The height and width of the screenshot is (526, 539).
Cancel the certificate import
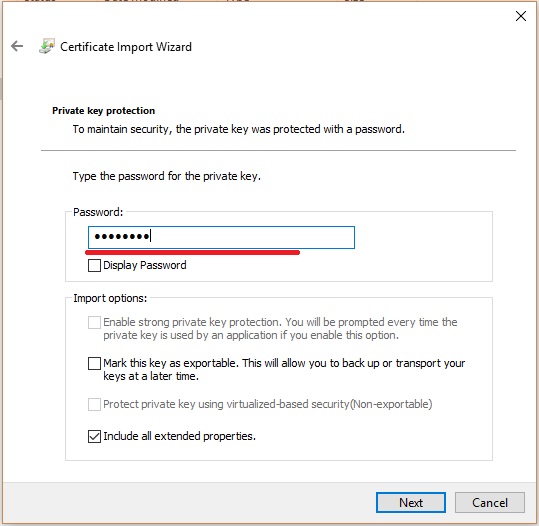[x=490, y=503]
